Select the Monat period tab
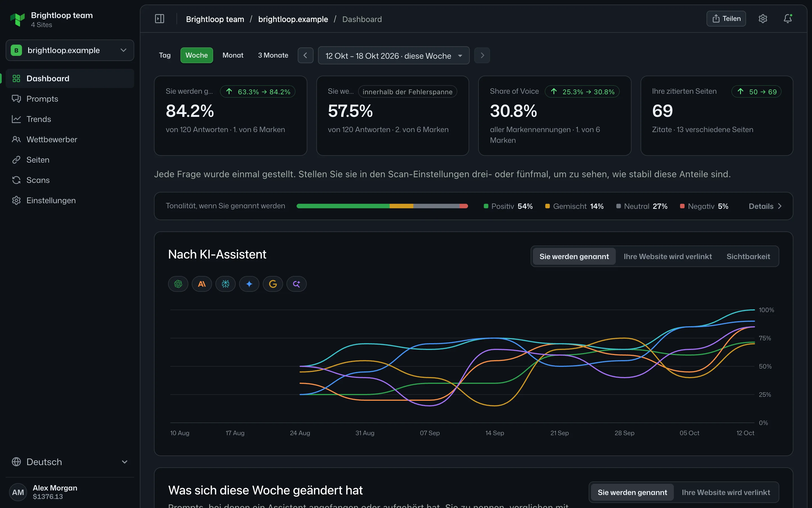This screenshot has width=812, height=508. pyautogui.click(x=233, y=55)
